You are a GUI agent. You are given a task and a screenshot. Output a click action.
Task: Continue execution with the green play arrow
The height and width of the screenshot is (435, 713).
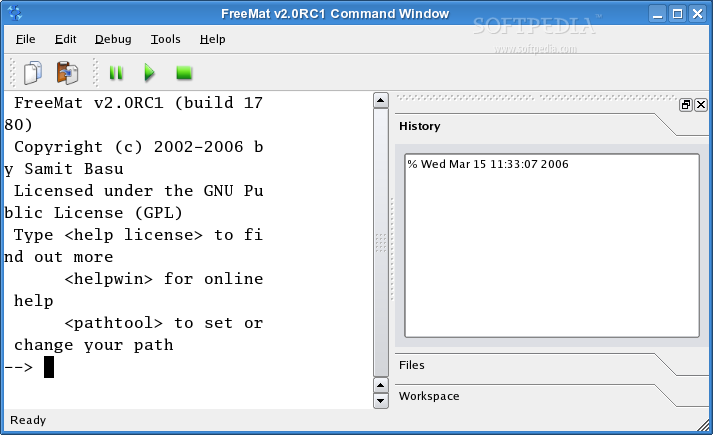[149, 73]
